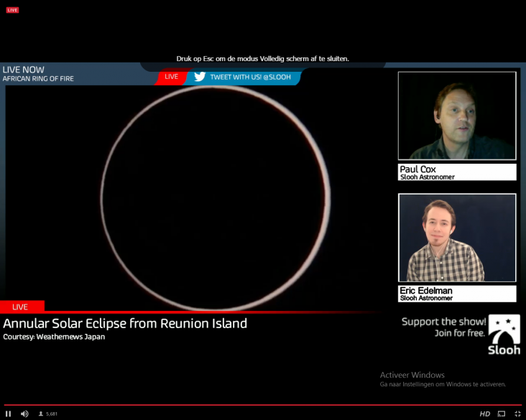
Task: Click red LIVE label above eclipse title
Action: tap(22, 307)
